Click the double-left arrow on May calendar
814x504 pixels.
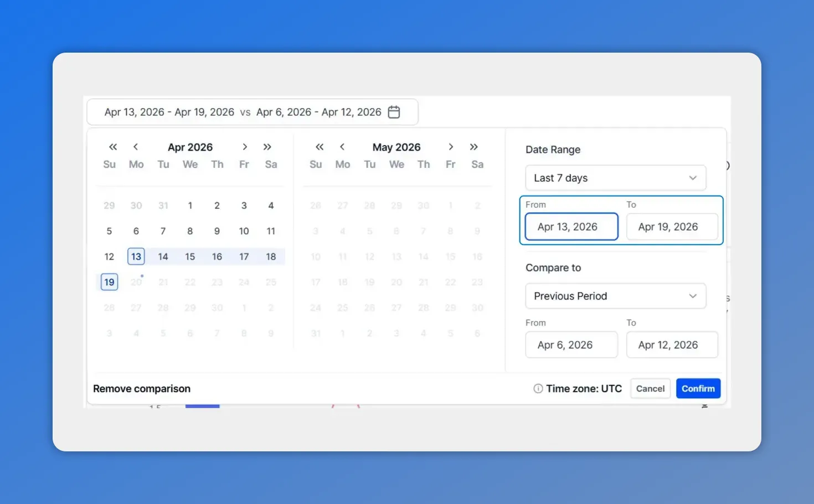point(319,147)
